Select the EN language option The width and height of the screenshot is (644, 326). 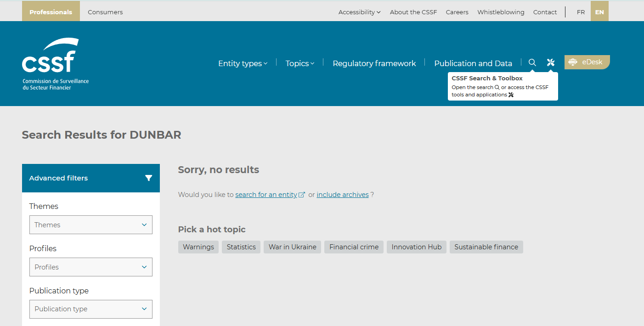599,12
